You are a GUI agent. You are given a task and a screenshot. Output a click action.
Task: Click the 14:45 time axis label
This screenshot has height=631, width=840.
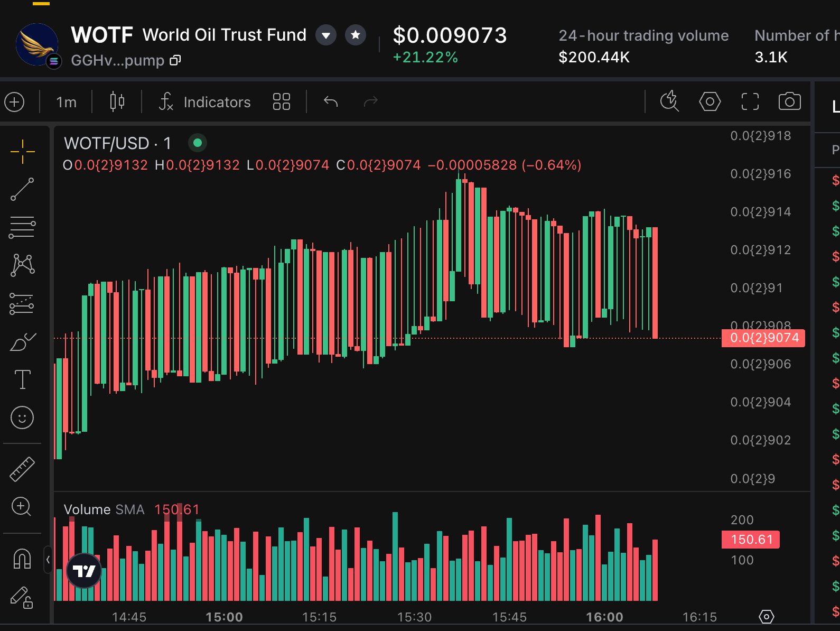pyautogui.click(x=129, y=617)
